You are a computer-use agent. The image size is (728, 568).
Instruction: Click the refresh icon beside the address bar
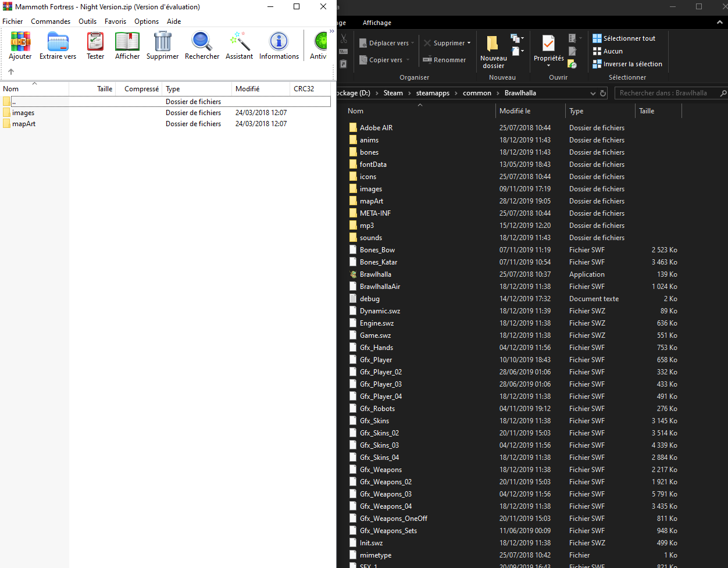pos(603,93)
